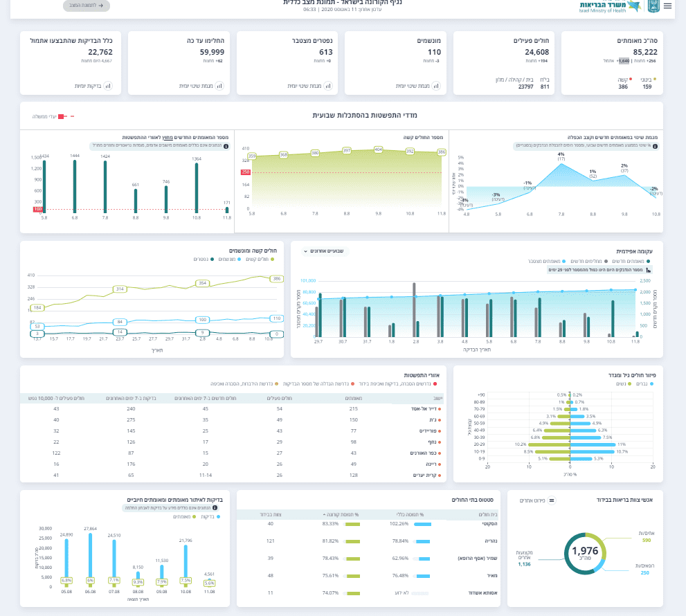
Task: Select ג'ת row in hotspots table
Action: coord(233,420)
